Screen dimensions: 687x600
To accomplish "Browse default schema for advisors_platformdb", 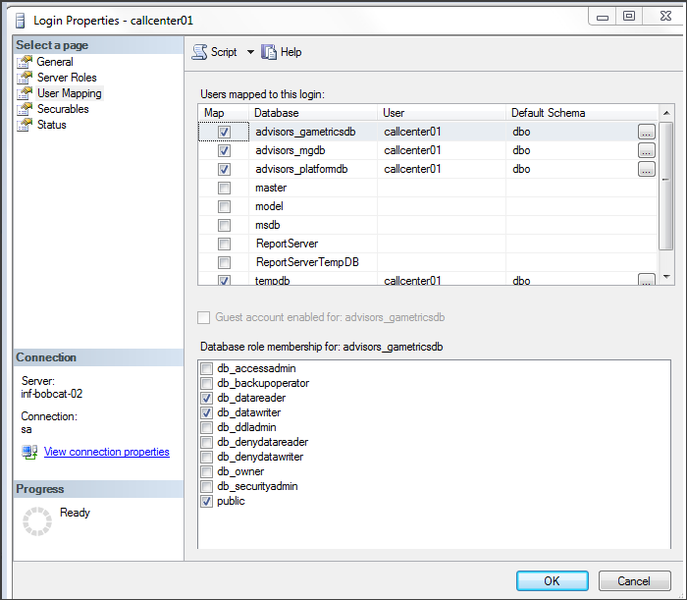I will pyautogui.click(x=646, y=170).
